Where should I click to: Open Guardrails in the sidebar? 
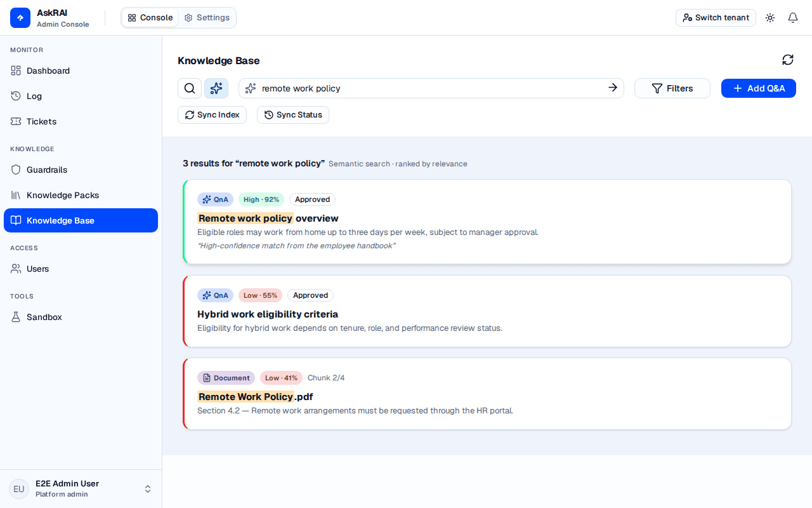pos(81,170)
